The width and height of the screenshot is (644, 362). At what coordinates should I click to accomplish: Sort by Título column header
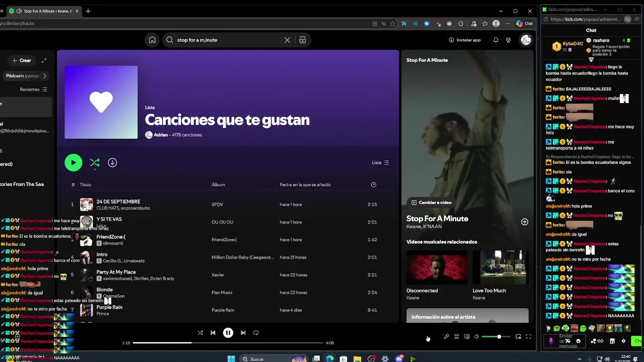86,185
